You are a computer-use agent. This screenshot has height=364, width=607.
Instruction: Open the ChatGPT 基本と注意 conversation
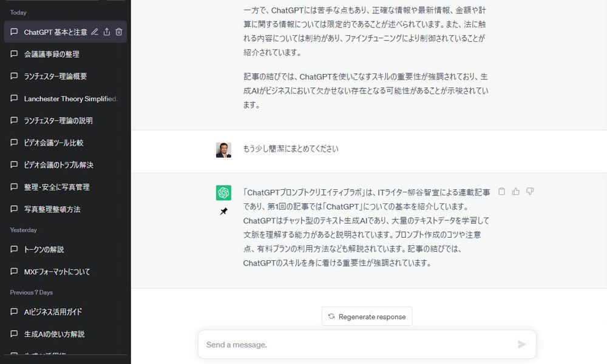tap(66, 32)
